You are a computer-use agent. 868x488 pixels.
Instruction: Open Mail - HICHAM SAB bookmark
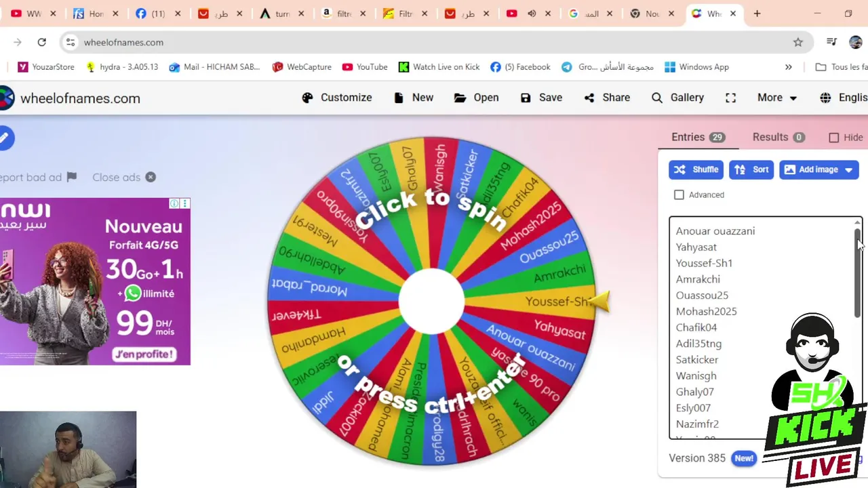point(215,67)
